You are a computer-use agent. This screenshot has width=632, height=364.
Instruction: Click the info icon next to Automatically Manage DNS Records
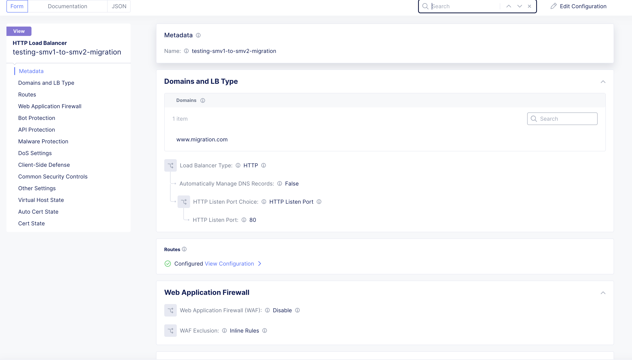pyautogui.click(x=280, y=184)
